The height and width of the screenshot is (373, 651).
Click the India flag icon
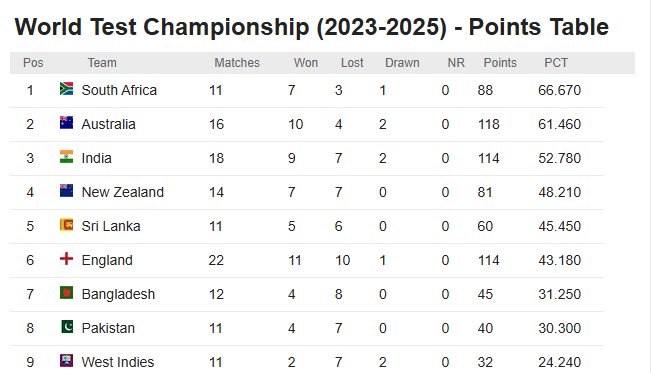pos(66,157)
